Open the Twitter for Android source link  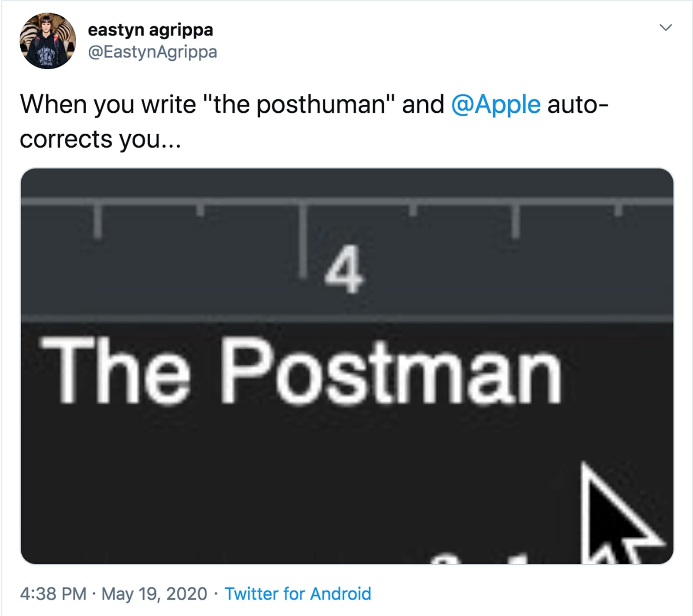coord(298,593)
